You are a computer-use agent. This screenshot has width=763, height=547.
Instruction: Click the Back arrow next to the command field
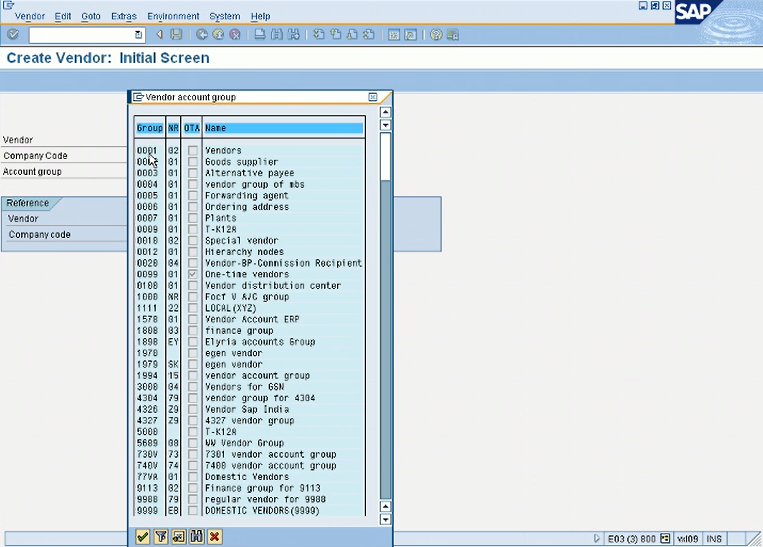click(x=159, y=35)
